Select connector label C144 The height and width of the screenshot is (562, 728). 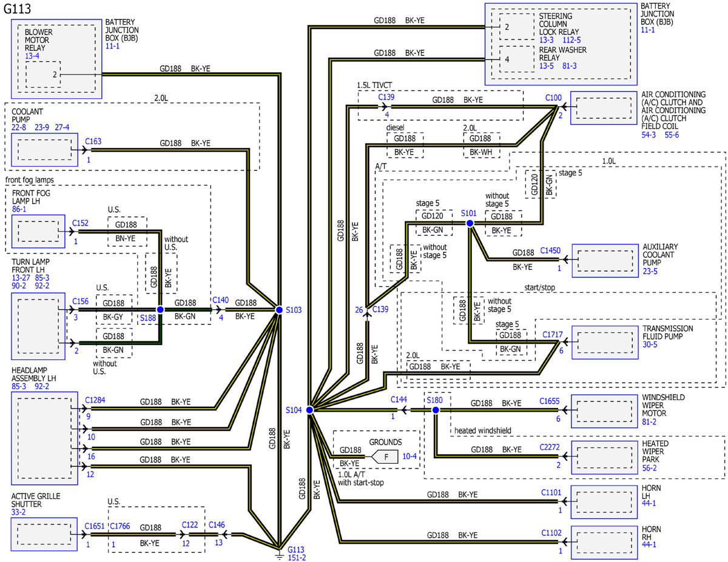(399, 400)
